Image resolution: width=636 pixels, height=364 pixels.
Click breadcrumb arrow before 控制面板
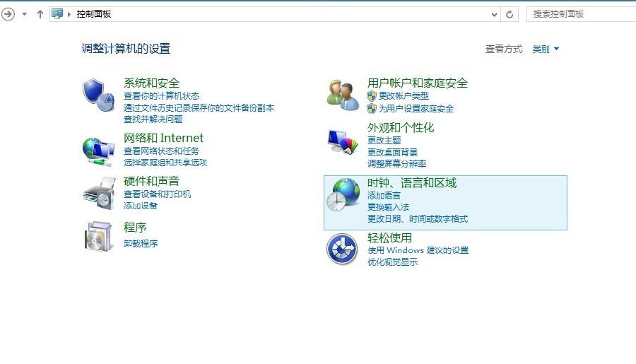click(69, 14)
